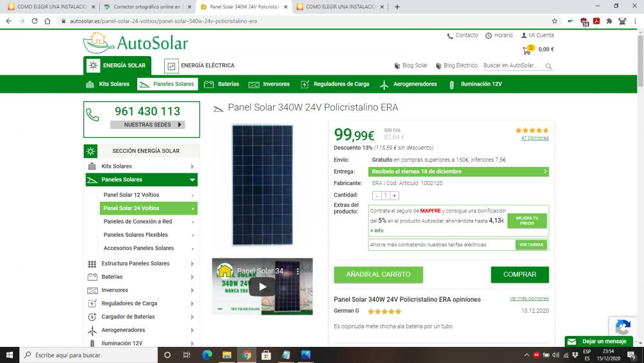Click the Photos app taskbar icon
Image resolution: width=644 pixels, height=363 pixels.
(305, 355)
